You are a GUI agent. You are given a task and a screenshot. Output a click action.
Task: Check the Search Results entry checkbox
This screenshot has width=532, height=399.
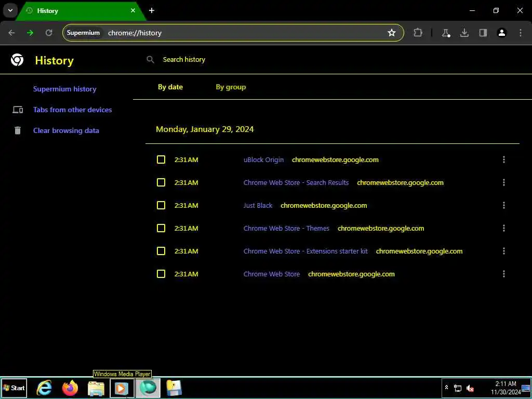[x=161, y=182]
